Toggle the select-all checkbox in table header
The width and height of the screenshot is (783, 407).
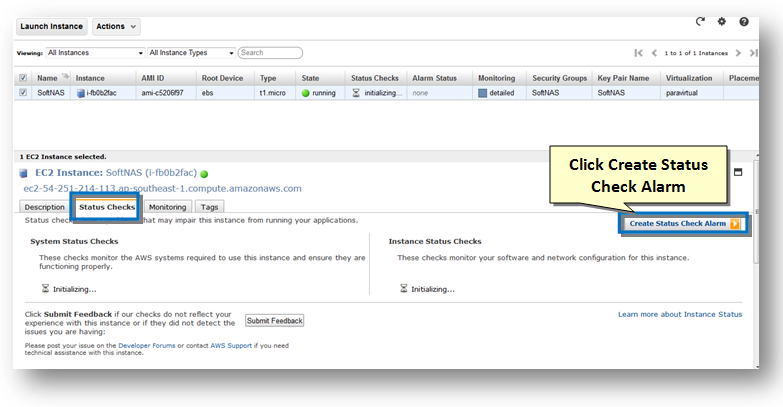[x=23, y=77]
